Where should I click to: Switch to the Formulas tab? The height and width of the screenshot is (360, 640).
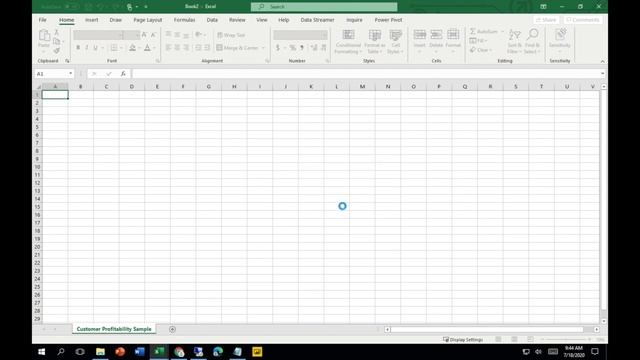click(x=184, y=20)
